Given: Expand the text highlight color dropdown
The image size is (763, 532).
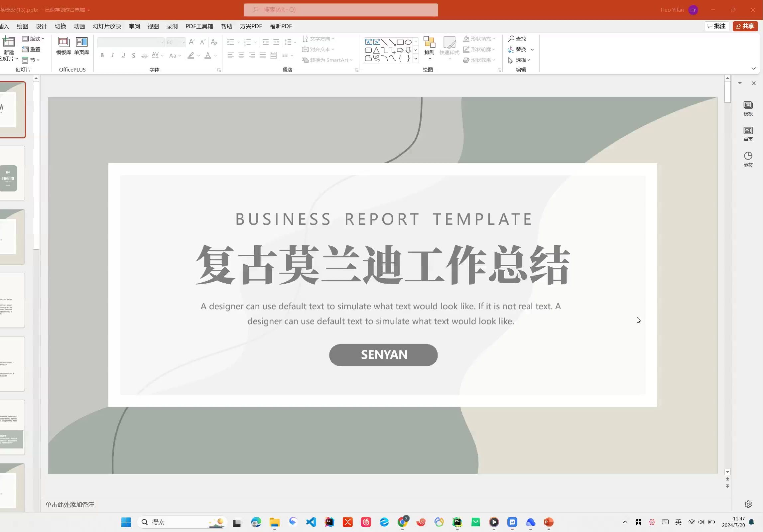Looking at the screenshot, I should pos(198,56).
